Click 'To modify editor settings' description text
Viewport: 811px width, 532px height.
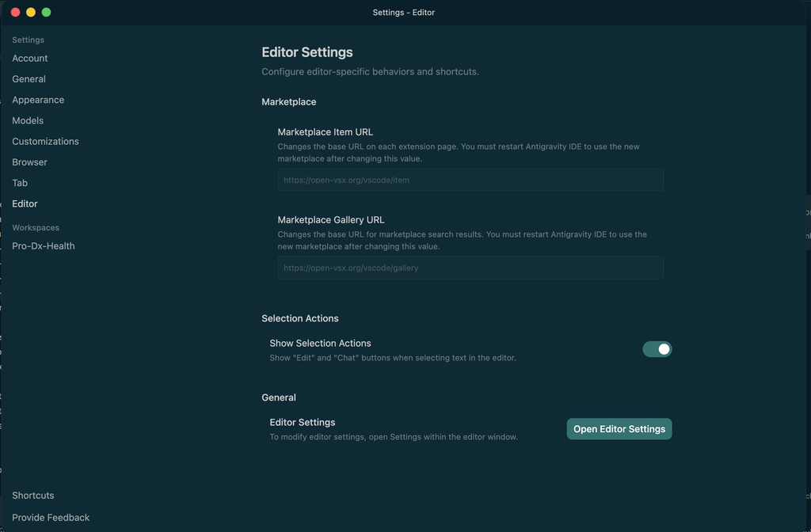394,437
